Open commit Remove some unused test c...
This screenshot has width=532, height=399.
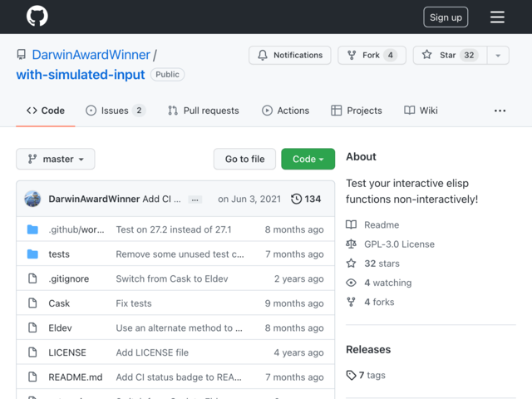click(180, 254)
